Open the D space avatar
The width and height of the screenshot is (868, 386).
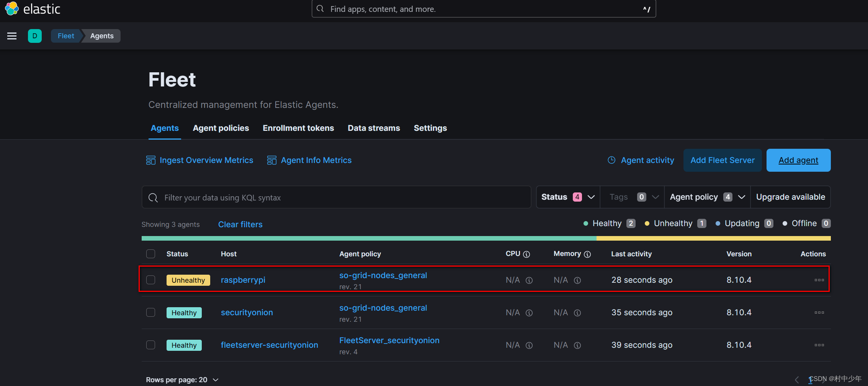35,36
